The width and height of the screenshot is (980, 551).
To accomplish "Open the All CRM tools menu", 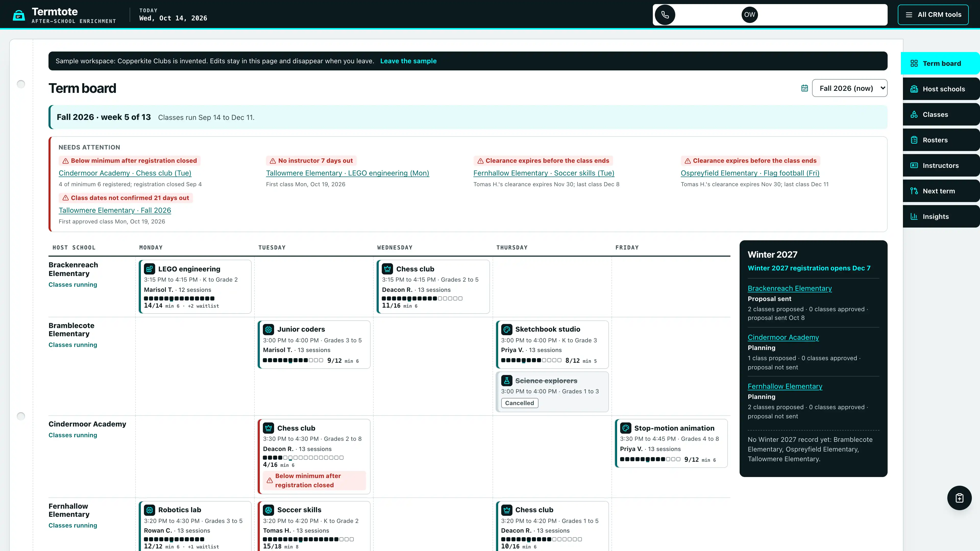I will 933,15.
